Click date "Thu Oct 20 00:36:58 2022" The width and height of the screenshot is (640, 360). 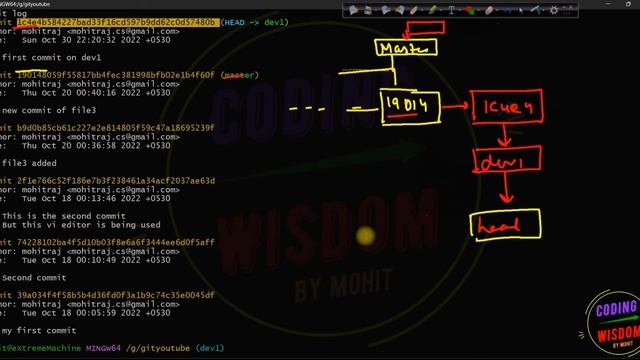81,145
